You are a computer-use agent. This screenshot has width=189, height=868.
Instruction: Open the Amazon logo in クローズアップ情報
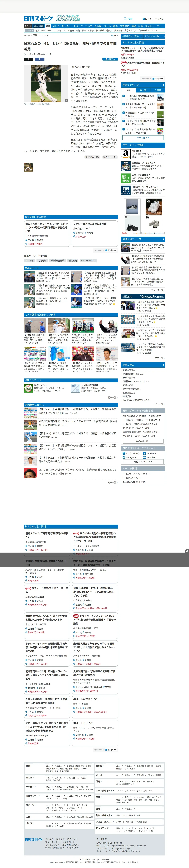(x=126, y=154)
